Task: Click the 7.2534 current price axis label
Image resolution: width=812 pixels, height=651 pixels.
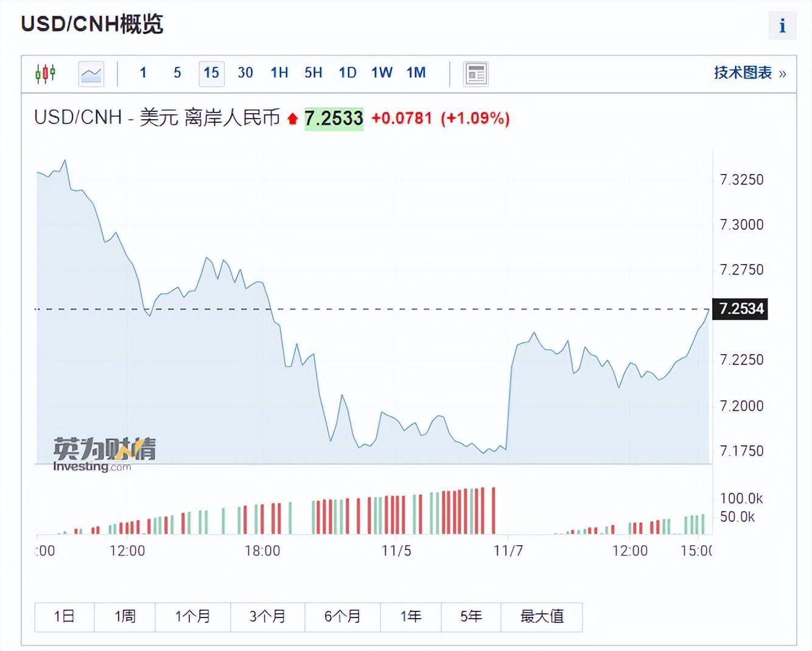Action: click(x=741, y=308)
